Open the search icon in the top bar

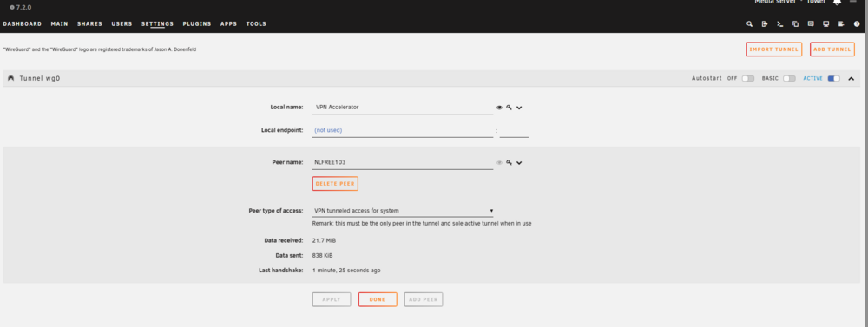[750, 23]
